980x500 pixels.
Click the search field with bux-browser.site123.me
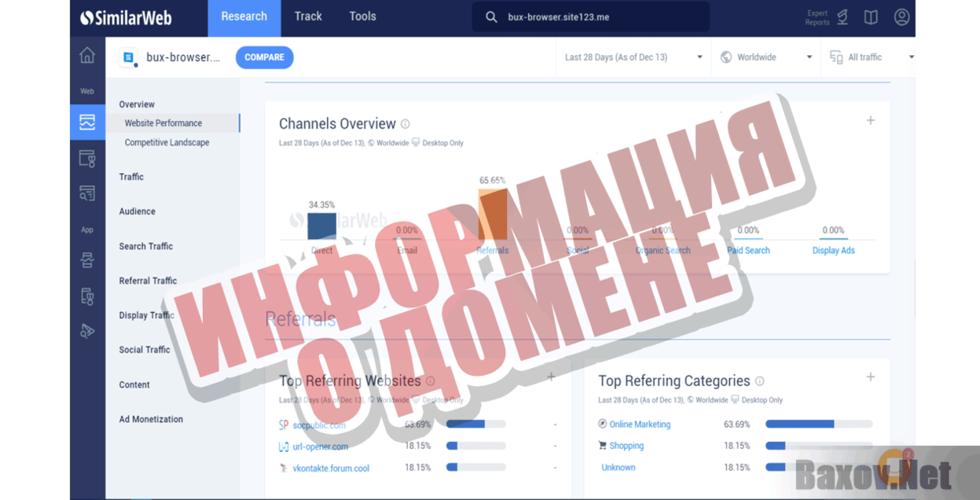pos(591,17)
